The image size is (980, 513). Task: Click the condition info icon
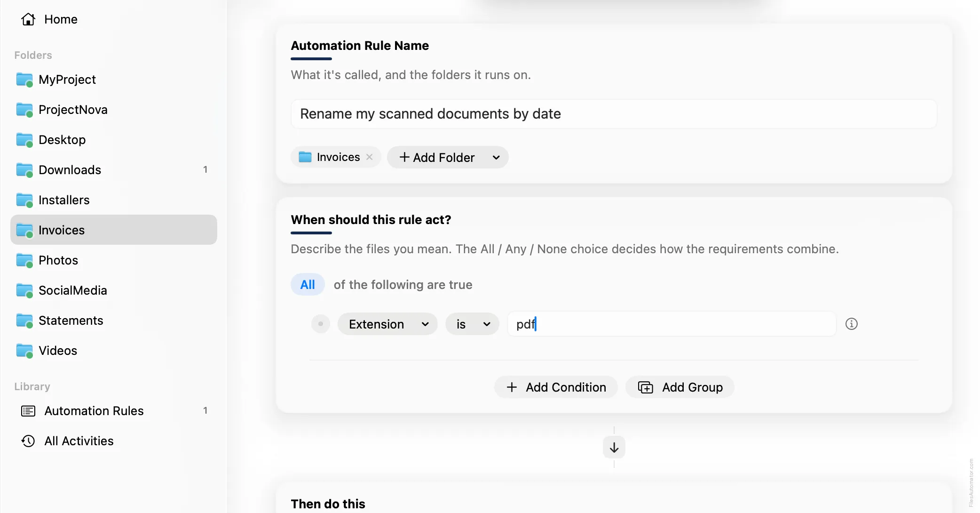click(852, 324)
